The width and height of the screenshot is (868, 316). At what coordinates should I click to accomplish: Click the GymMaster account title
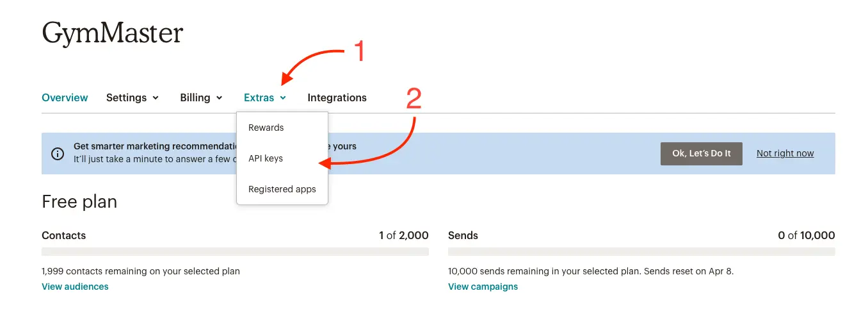[113, 33]
